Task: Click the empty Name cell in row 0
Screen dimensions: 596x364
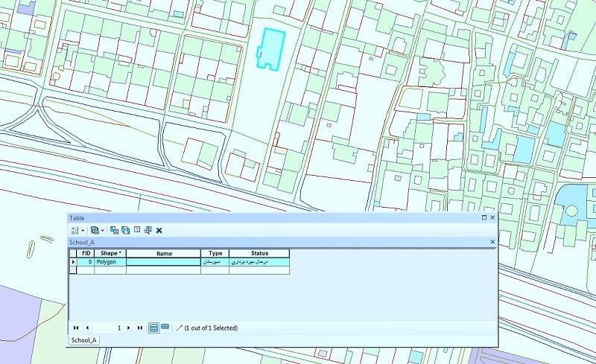Action: [x=163, y=263]
